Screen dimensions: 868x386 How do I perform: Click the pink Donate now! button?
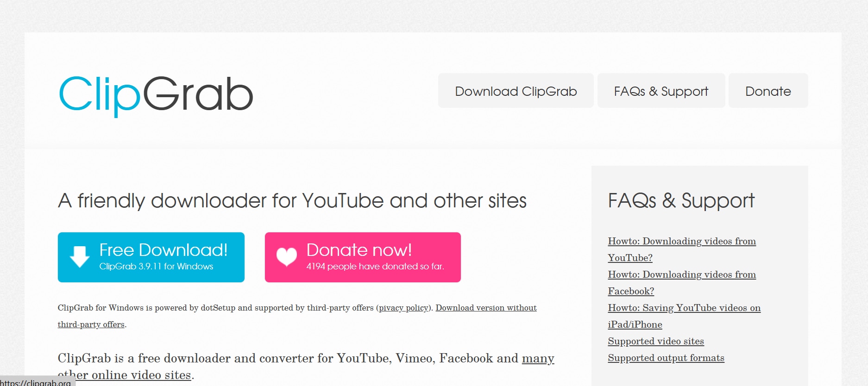click(x=363, y=257)
